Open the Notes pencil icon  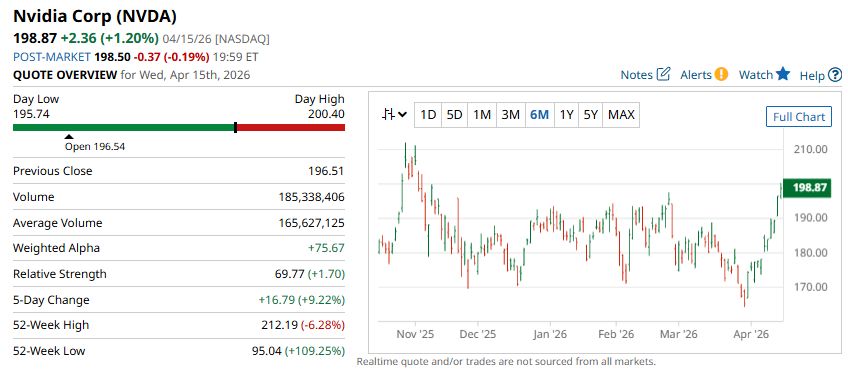664,74
